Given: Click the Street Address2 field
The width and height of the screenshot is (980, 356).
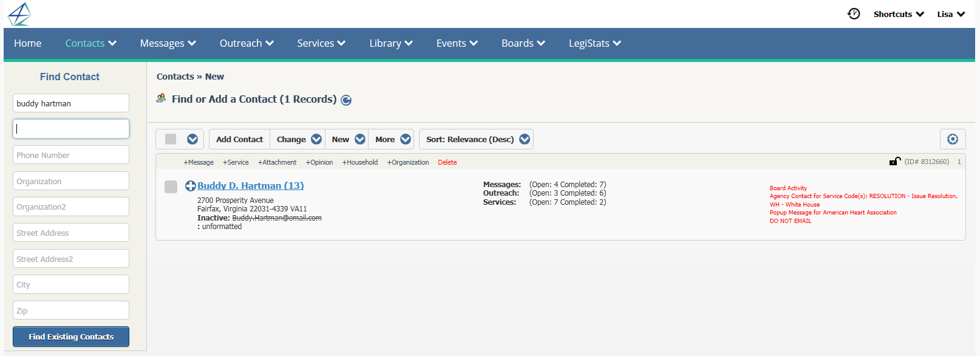Looking at the screenshot, I should (71, 259).
